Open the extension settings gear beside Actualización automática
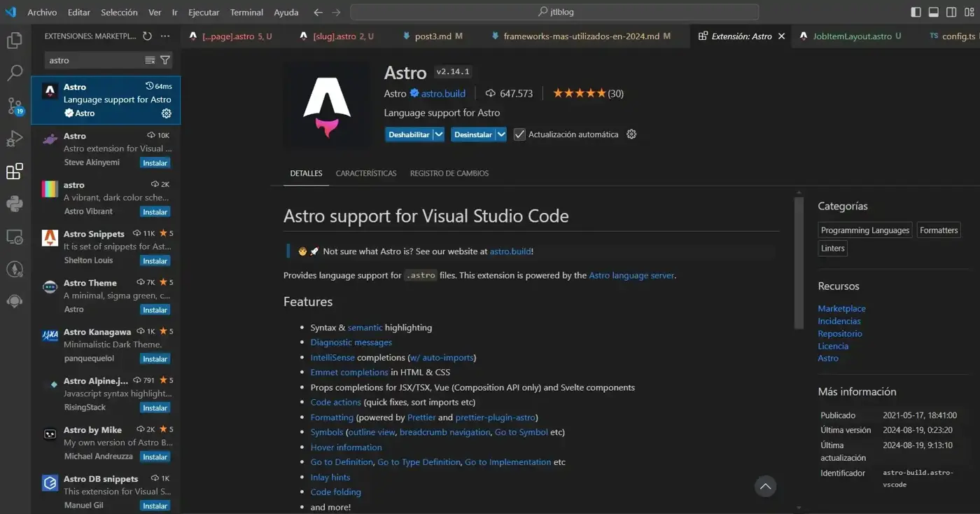 point(631,134)
